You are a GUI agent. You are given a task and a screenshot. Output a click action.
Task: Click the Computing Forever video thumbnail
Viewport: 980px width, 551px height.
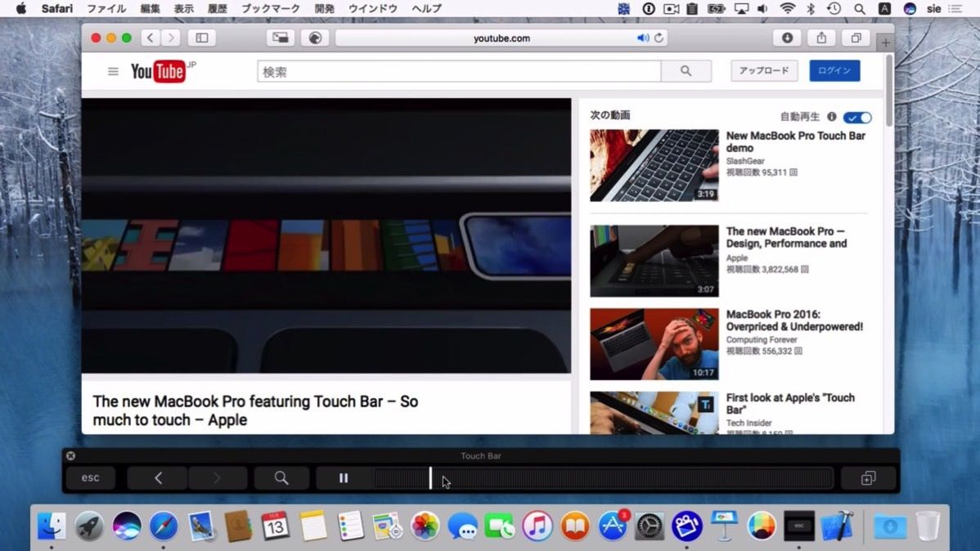coord(654,343)
